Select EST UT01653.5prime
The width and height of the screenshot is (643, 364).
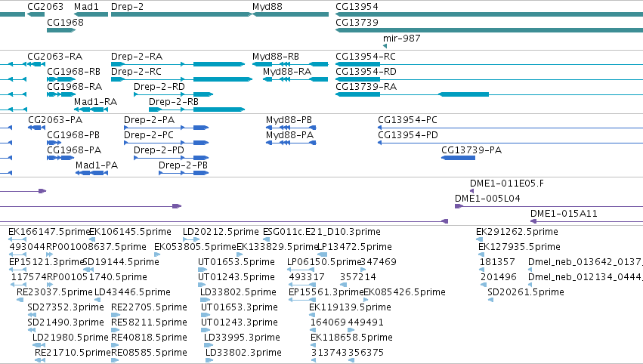(236, 262)
